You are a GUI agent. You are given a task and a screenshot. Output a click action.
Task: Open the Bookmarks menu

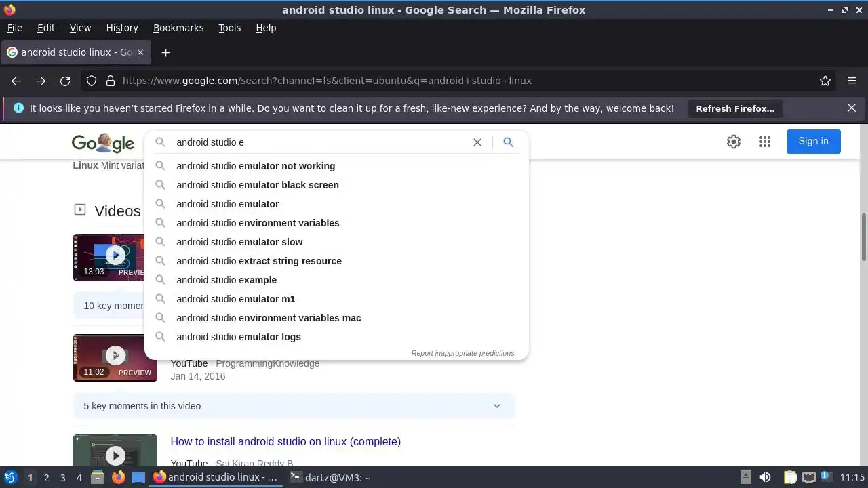tap(178, 28)
